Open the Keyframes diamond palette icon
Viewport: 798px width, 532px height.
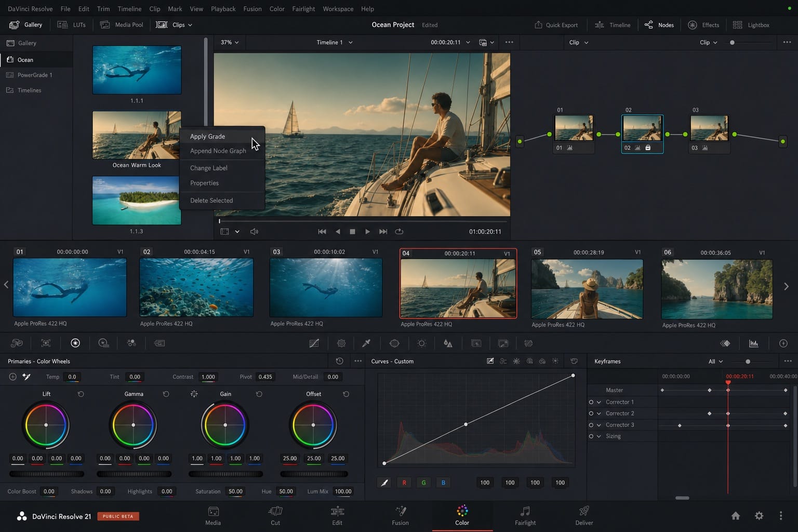pyautogui.click(x=725, y=343)
